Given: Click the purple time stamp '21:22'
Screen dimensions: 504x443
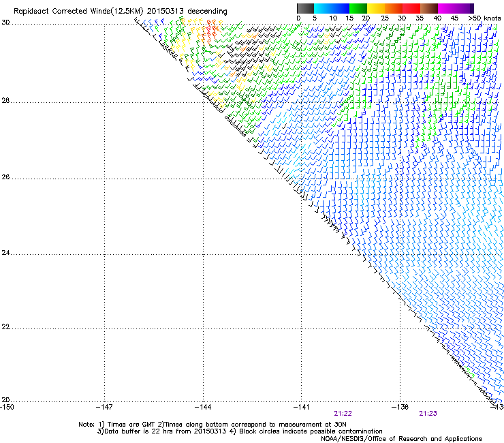Looking at the screenshot, I should (x=343, y=414).
